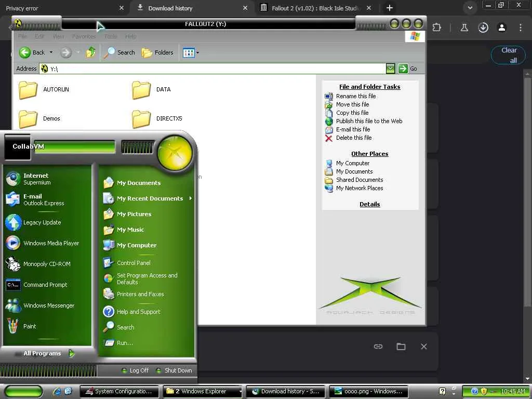This screenshot has height=399, width=532.
Task: Open Internet Explorer quick launch icon
Action: [x=57, y=391]
